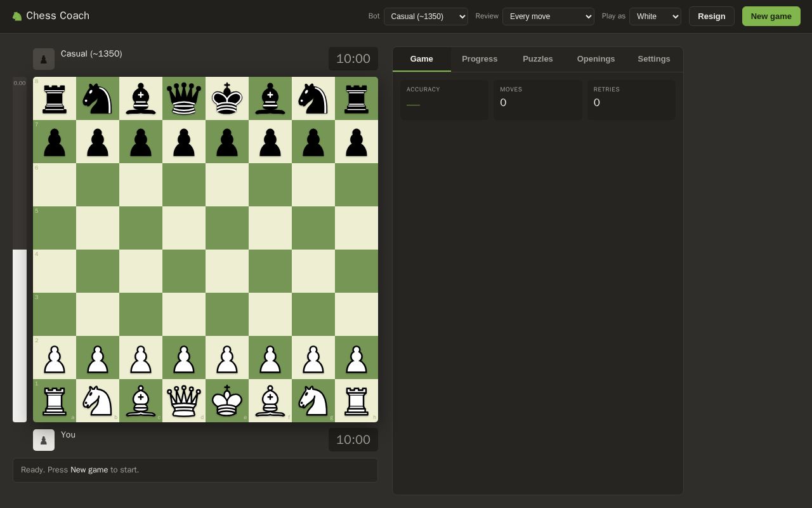Click the white rook on a1
This screenshot has height=508, width=812.
[55, 401]
